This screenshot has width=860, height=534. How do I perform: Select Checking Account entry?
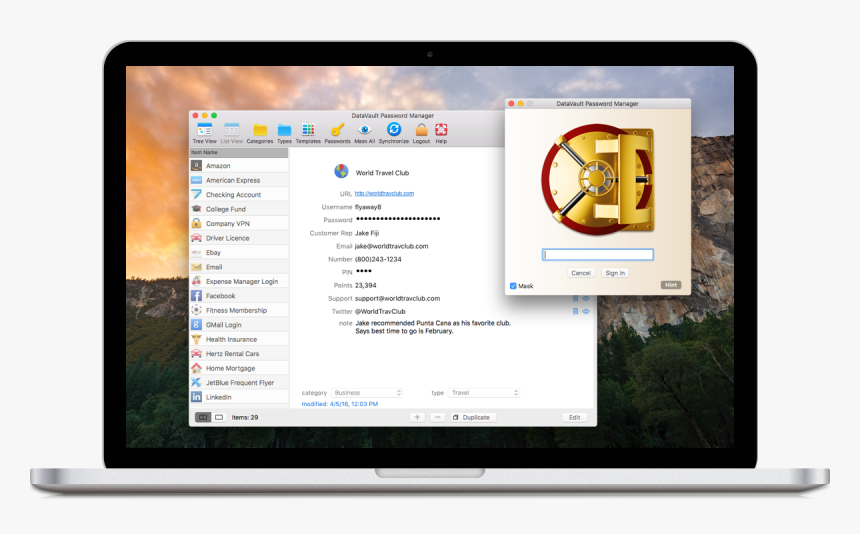click(x=239, y=195)
